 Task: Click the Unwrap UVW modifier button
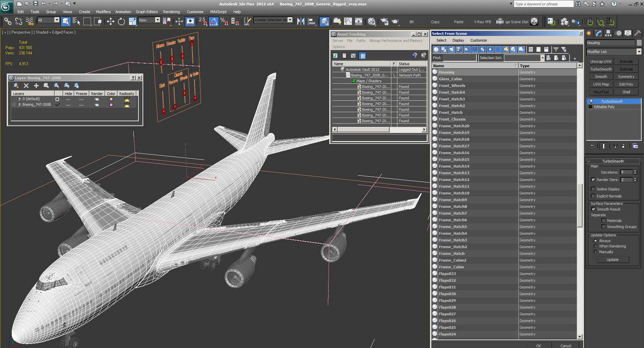(601, 62)
